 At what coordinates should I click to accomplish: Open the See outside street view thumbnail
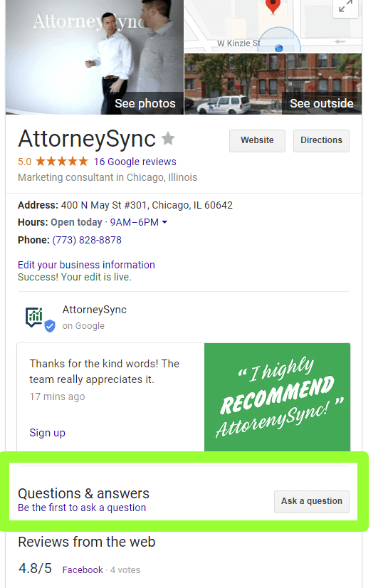(273, 83)
